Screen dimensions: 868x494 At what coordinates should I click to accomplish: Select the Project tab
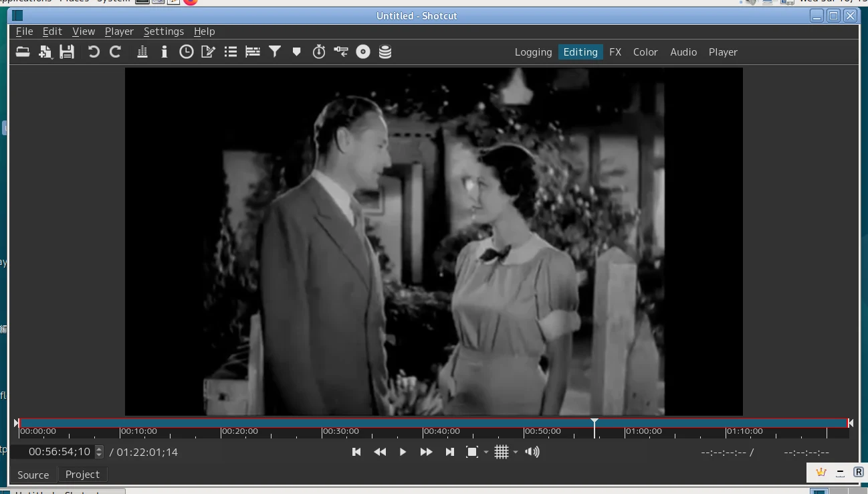[83, 475]
